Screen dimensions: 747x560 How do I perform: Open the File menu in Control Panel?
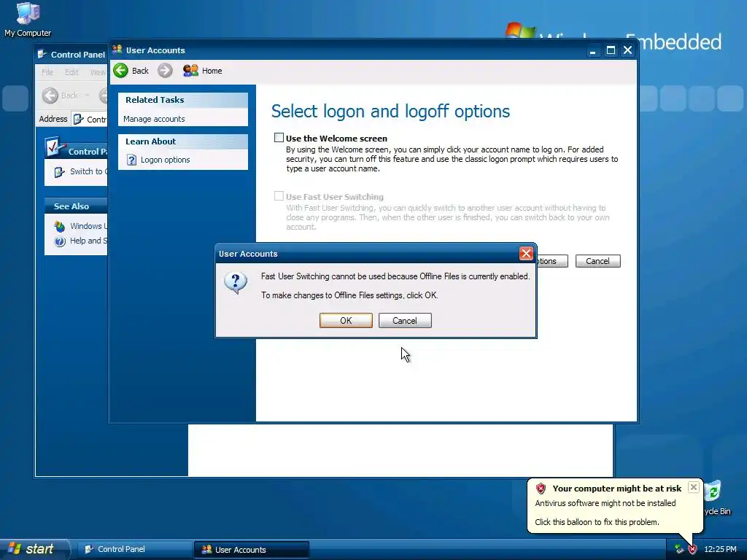point(47,72)
